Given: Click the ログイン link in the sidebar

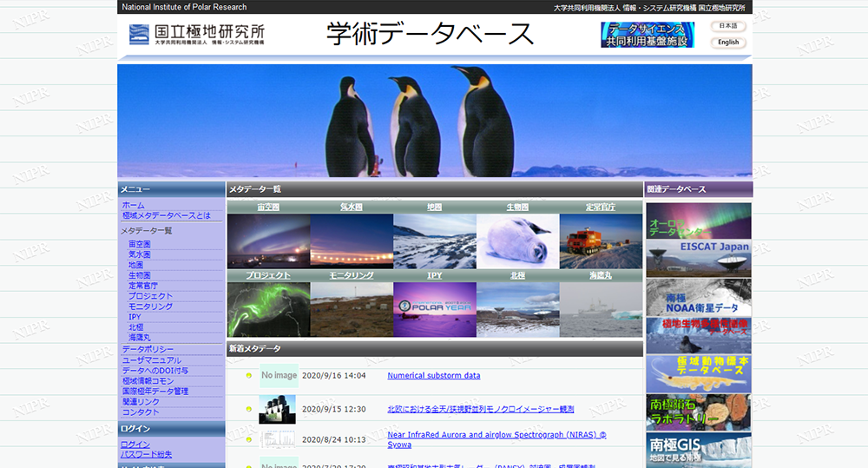Looking at the screenshot, I should tap(135, 445).
